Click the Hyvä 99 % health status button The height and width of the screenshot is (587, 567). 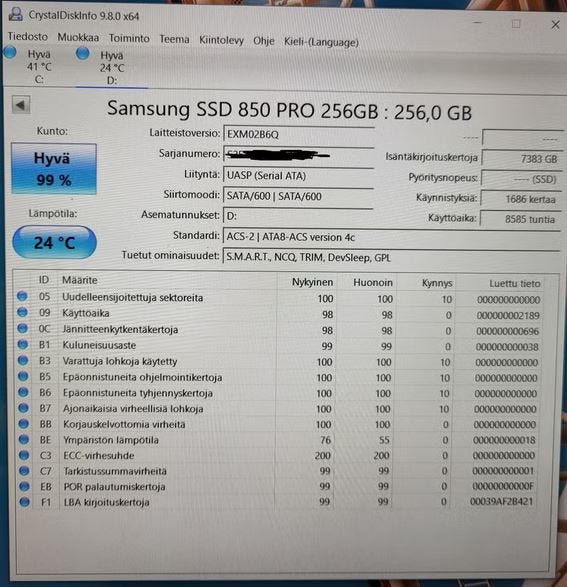54,169
